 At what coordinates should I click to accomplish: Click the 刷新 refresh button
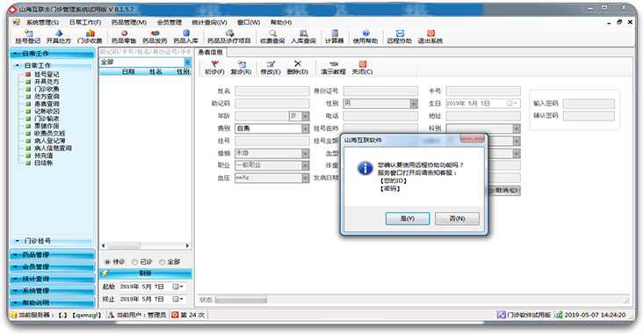[145, 273]
